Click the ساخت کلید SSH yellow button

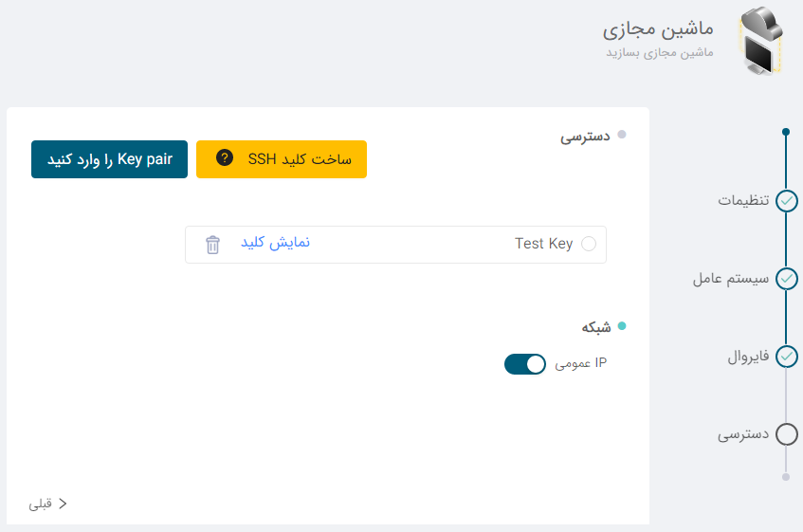282,159
